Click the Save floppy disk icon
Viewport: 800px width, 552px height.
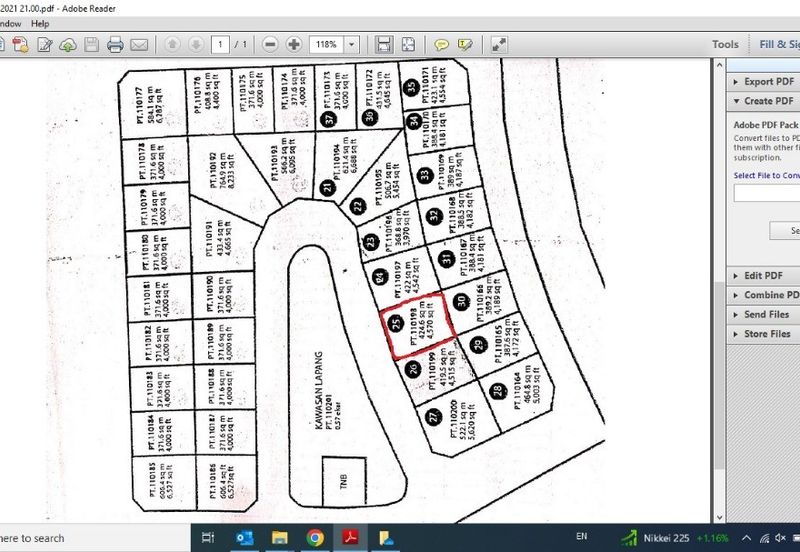coord(92,45)
